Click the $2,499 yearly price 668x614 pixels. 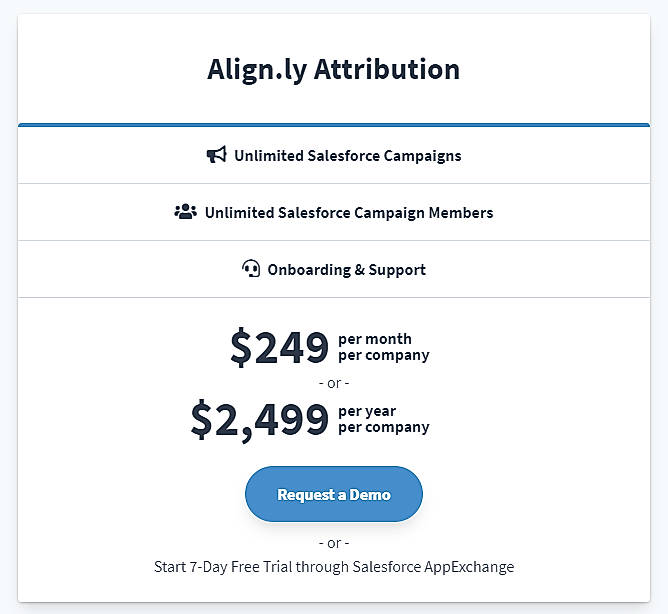[259, 419]
